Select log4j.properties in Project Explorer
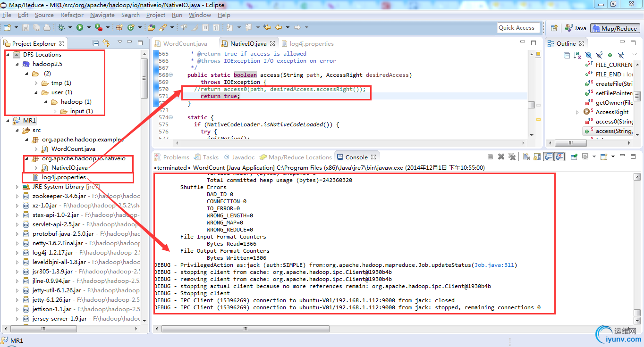 (x=64, y=177)
